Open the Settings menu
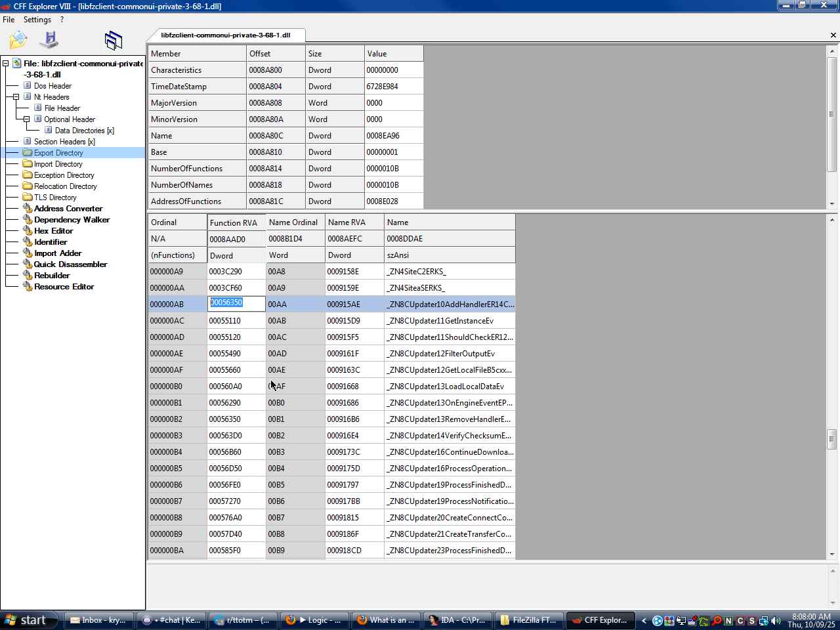Image resolution: width=840 pixels, height=630 pixels. (x=37, y=20)
